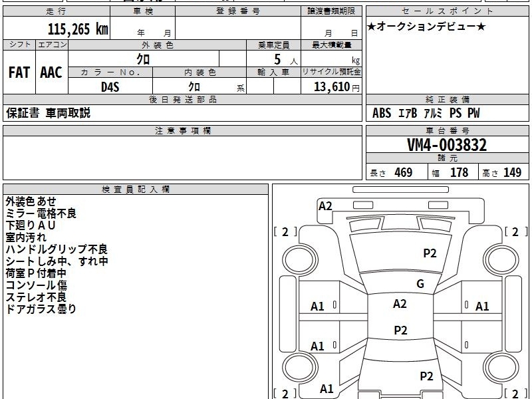Click the 登録番号 header cell

click(238, 11)
